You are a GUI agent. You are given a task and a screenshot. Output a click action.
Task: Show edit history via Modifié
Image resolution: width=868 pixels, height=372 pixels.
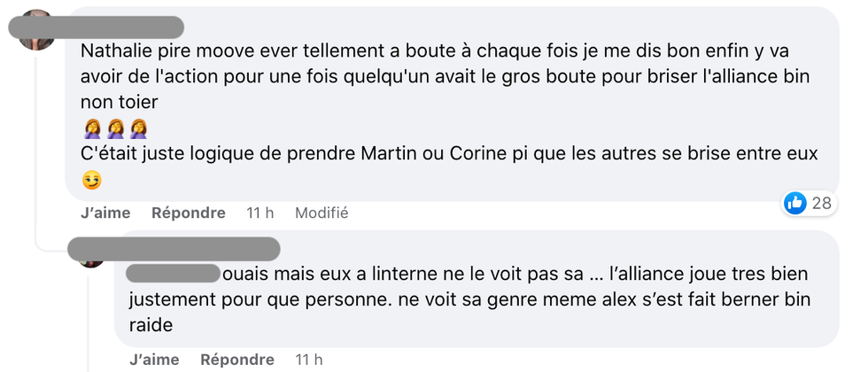321,213
